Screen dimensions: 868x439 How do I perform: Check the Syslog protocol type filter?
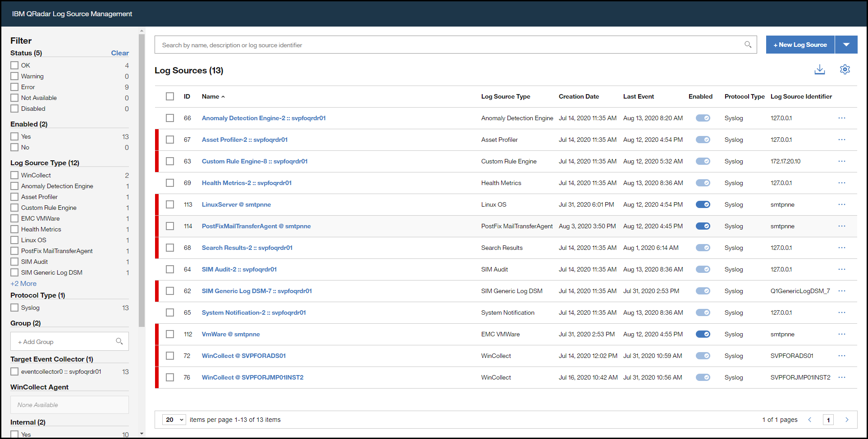click(x=14, y=308)
